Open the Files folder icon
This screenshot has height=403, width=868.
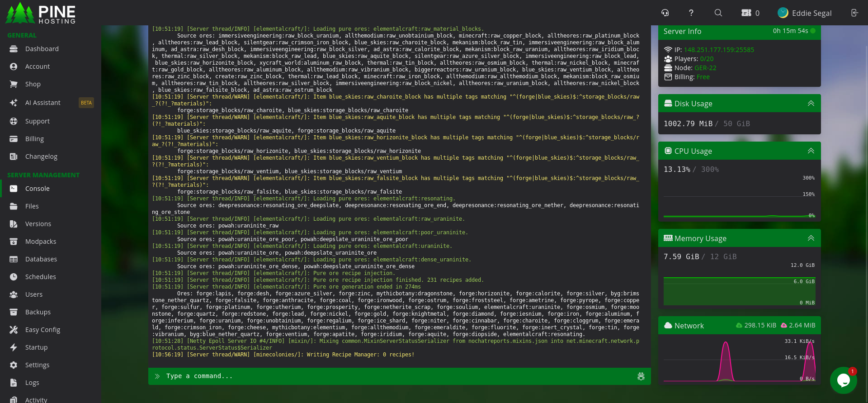click(14, 206)
